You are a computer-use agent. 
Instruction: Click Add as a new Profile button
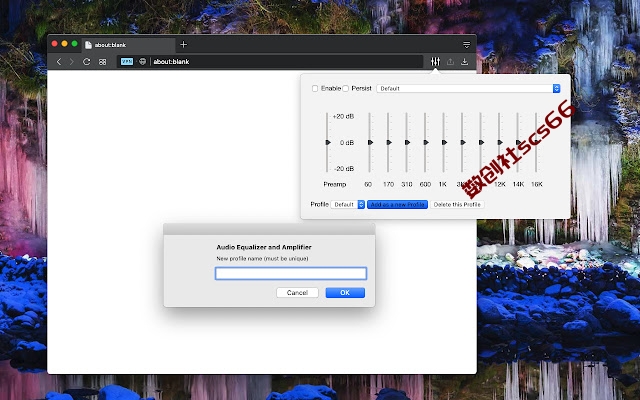(x=397, y=204)
